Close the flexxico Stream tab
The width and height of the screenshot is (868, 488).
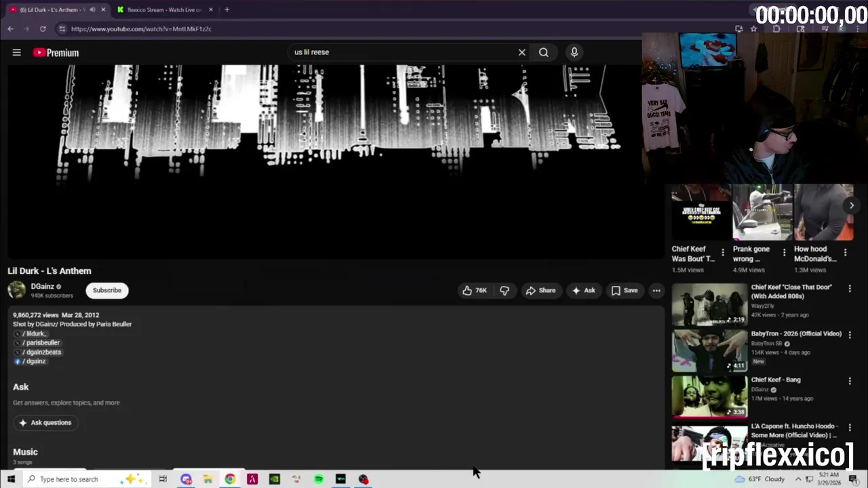click(x=211, y=9)
